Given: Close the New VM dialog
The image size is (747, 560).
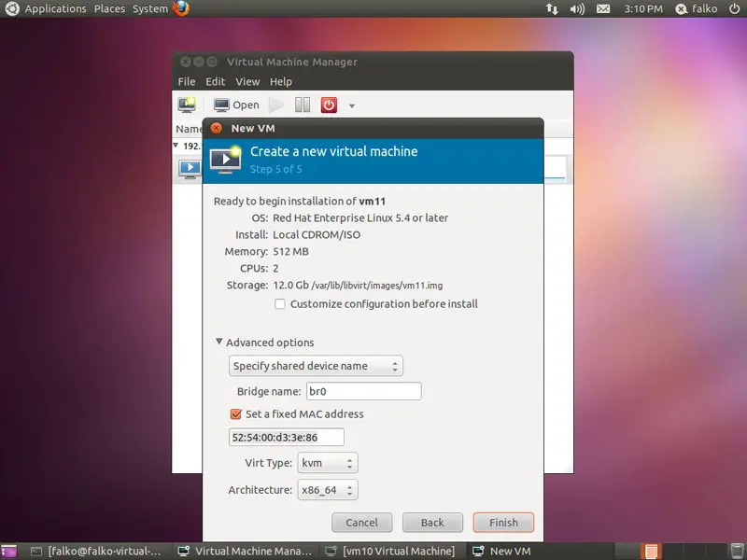Looking at the screenshot, I should pyautogui.click(x=217, y=128).
